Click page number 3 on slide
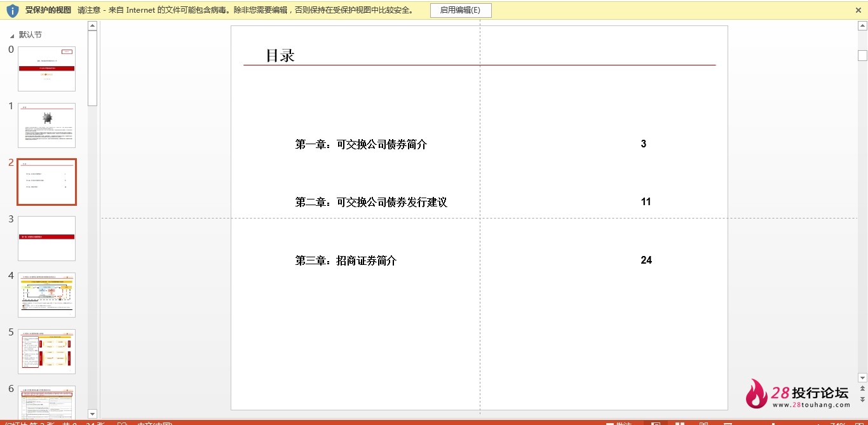This screenshot has height=425, width=868. (644, 144)
